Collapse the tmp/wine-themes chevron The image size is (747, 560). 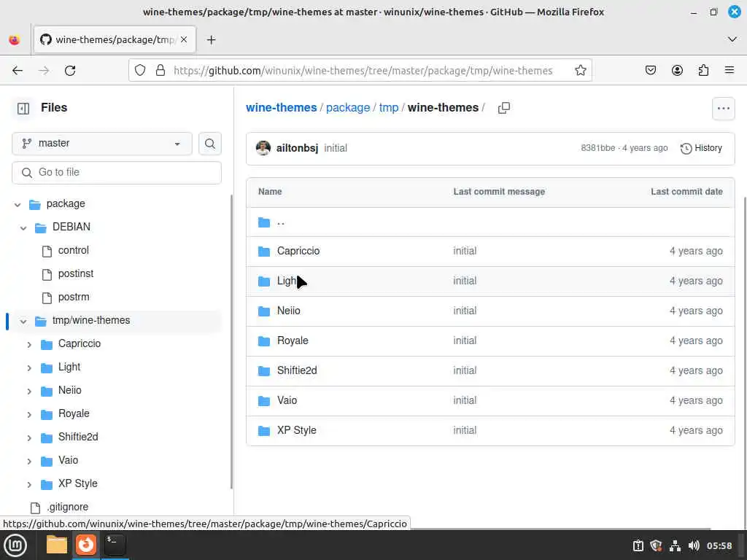(x=23, y=322)
